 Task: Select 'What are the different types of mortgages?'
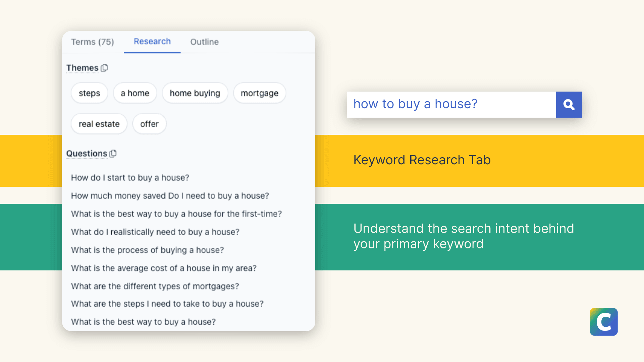pos(155,286)
